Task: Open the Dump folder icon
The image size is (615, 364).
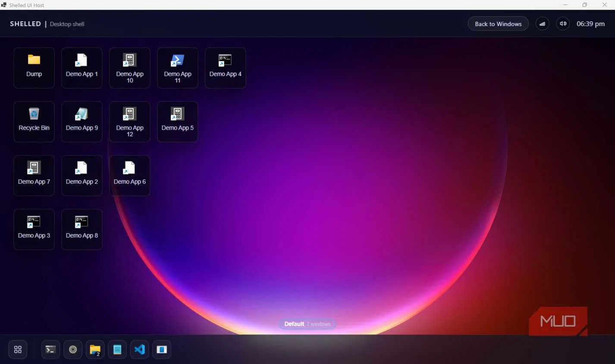Action: [34, 68]
